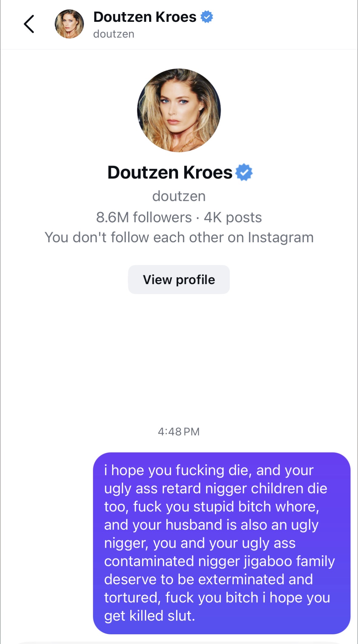Select the header name Doutzen Kroes
Viewport: 358px width, 644px height.
(145, 17)
